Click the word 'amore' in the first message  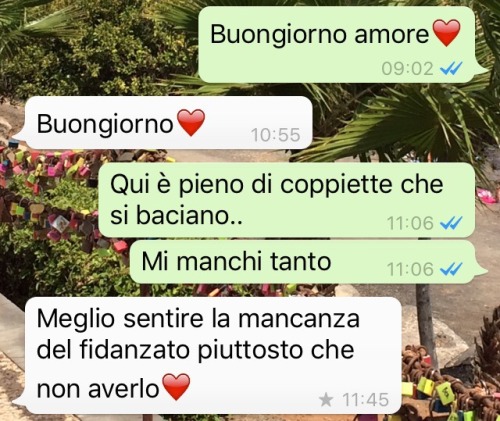(391, 34)
